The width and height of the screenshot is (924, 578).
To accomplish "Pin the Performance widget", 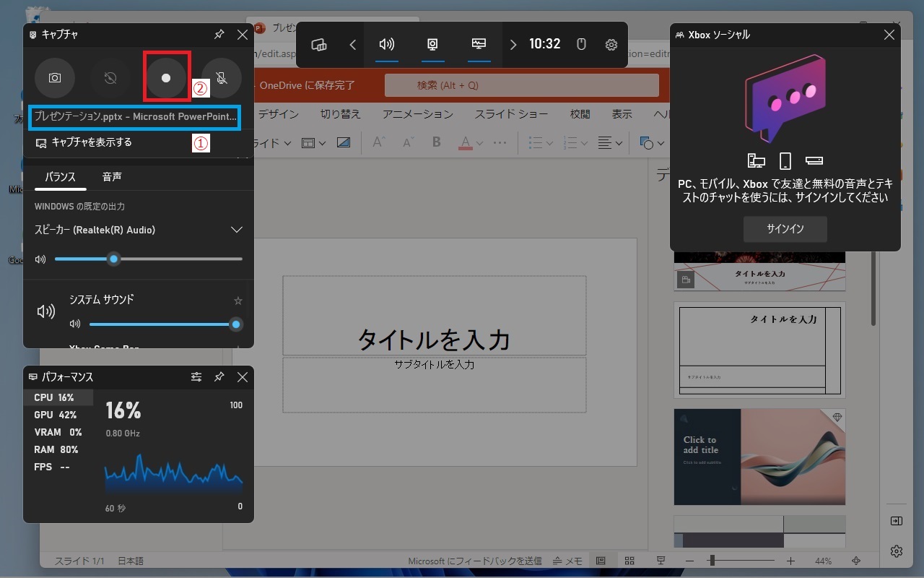I will coord(219,376).
